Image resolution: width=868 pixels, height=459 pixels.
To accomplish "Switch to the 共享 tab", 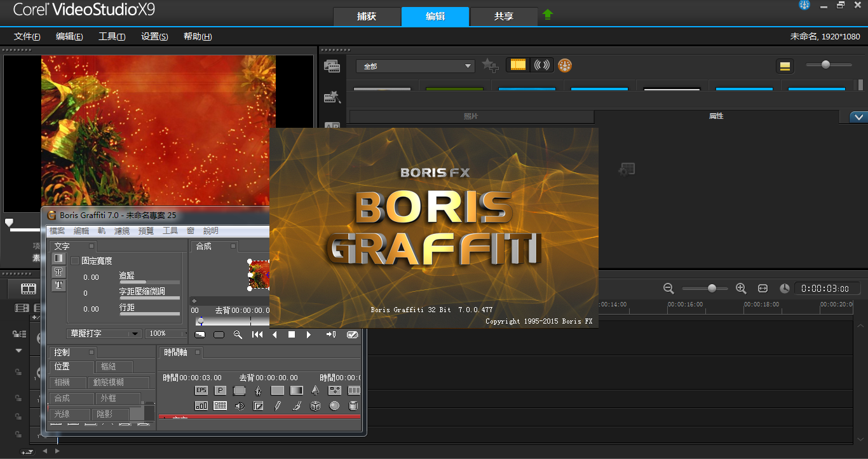I will [x=503, y=17].
